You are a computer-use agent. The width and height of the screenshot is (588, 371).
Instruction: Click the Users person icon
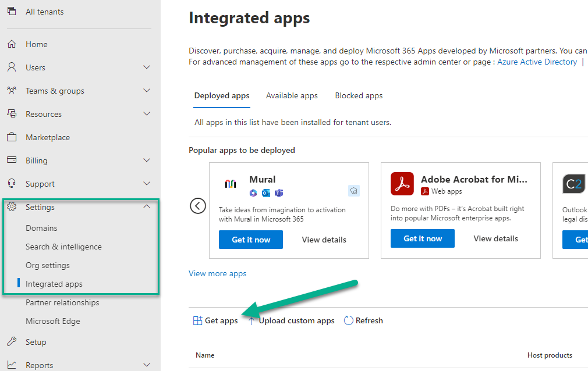pos(12,67)
